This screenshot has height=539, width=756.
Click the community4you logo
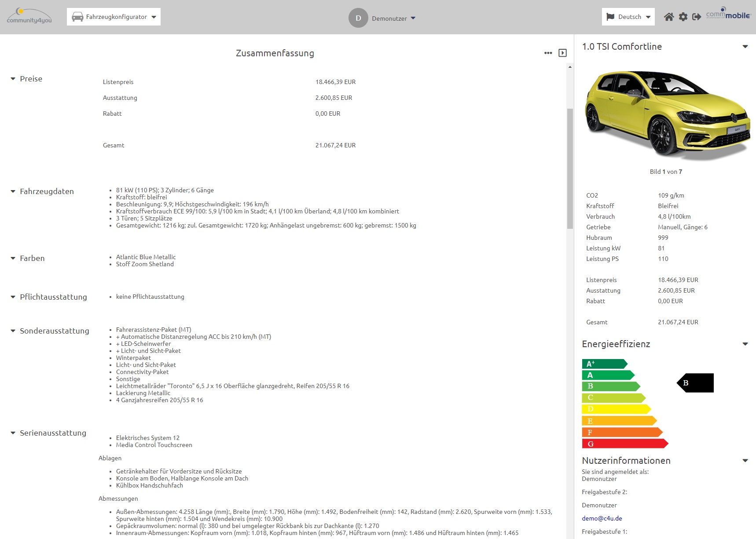coord(29,16)
